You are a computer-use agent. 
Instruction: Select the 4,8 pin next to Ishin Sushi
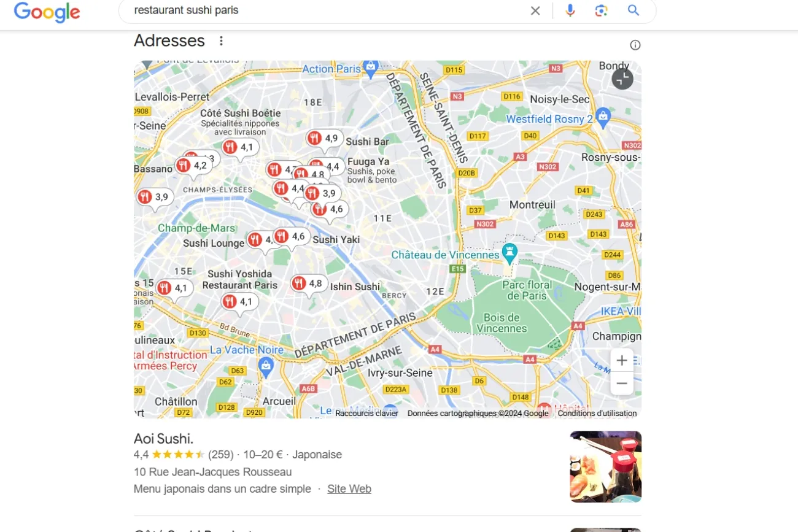[x=308, y=283]
